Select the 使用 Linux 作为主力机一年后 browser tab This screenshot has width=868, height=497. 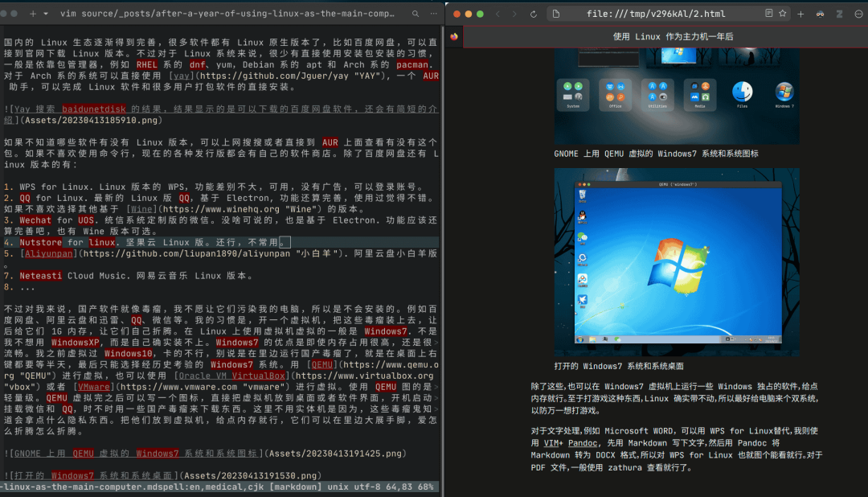[x=673, y=36]
